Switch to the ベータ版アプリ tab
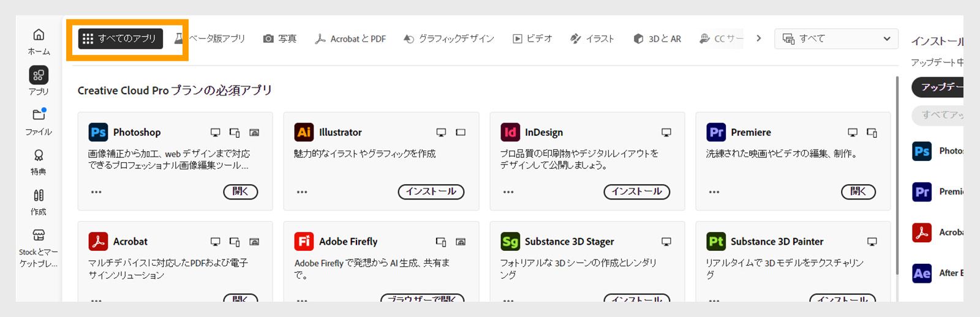The image size is (980, 317). coord(209,39)
